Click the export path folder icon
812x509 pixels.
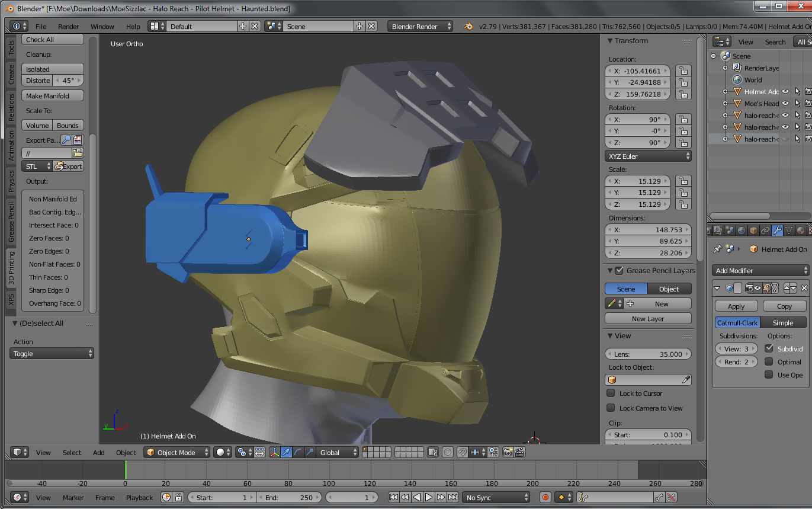tap(78, 153)
